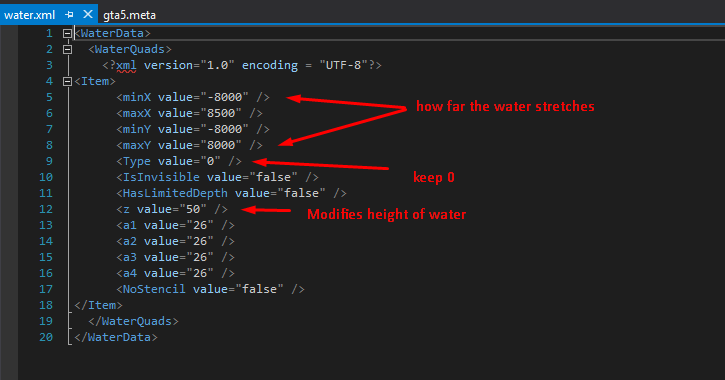Collapse the WaterQuads element
Screen dimensions: 725x380
(68, 49)
